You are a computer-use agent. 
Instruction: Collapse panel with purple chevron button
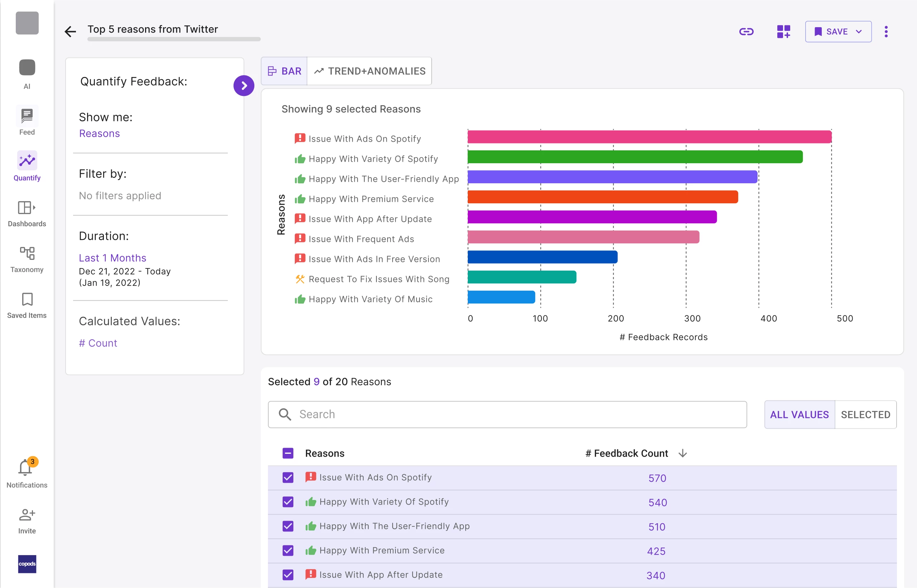pyautogui.click(x=244, y=86)
